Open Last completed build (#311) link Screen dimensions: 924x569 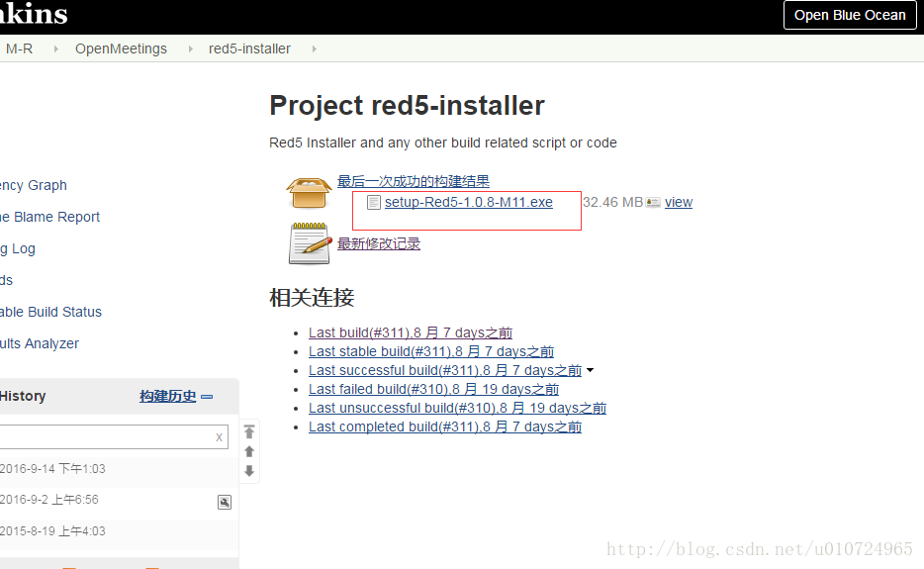coord(445,427)
